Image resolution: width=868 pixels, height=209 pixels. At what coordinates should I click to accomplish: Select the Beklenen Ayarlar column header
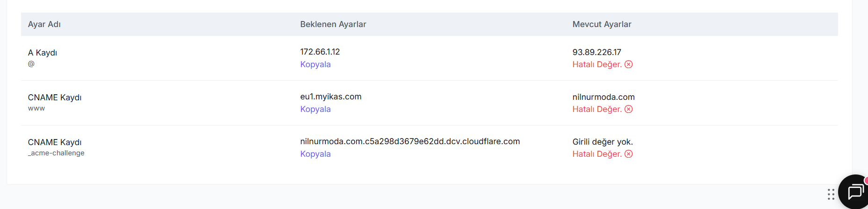[x=333, y=24]
